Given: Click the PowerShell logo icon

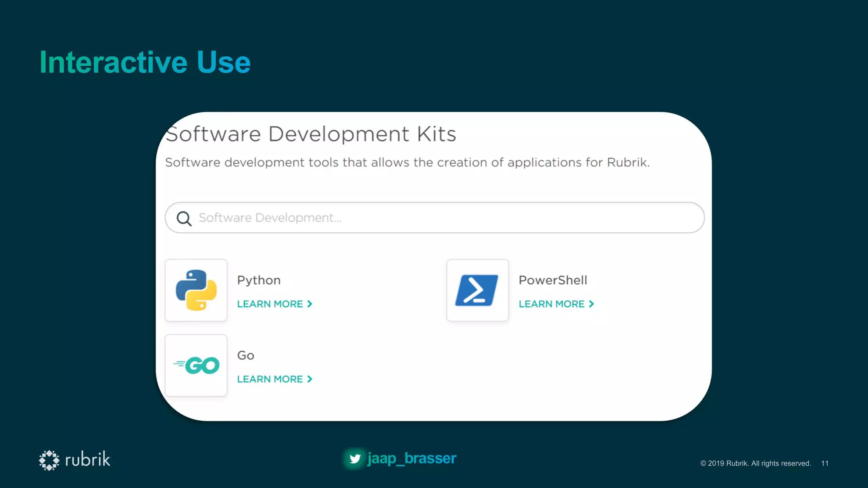Looking at the screenshot, I should click(x=477, y=290).
